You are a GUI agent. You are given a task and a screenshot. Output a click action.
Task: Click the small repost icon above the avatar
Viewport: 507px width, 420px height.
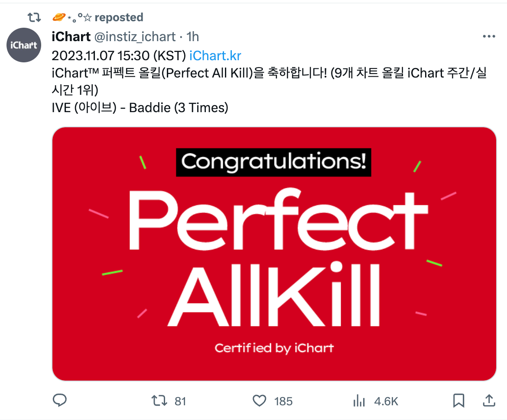coord(34,18)
